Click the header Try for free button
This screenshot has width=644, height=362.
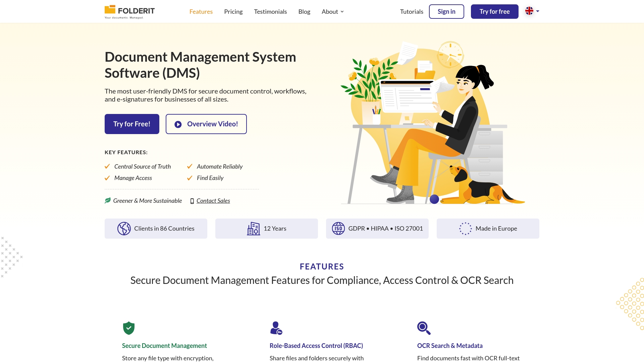[494, 11]
